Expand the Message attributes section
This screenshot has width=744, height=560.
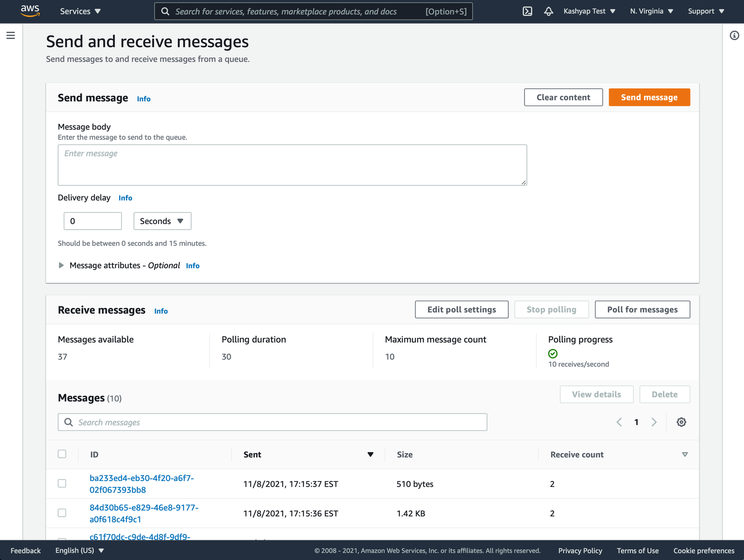(61, 265)
